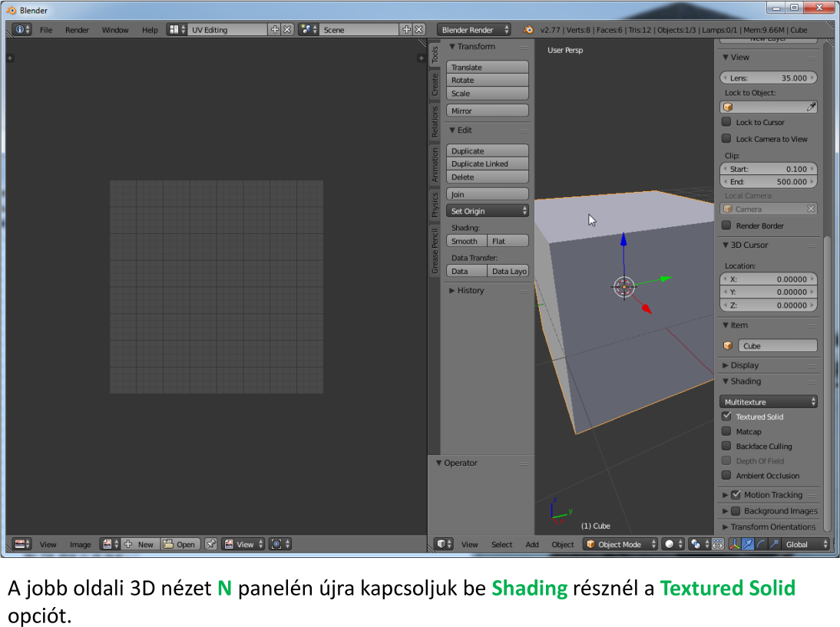Adjust the Lens 35.000 slider field
Screen dimensions: 840x627
point(769,78)
